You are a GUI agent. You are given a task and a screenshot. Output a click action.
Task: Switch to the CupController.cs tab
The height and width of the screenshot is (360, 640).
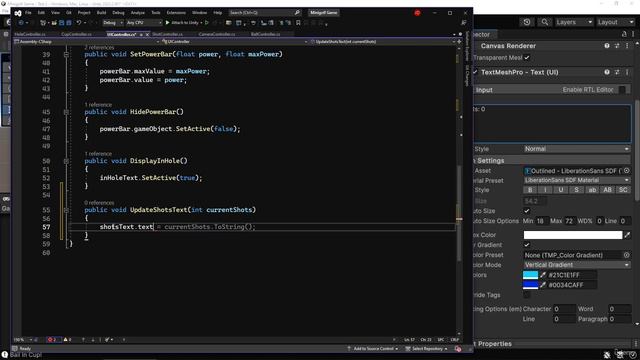tap(76, 34)
